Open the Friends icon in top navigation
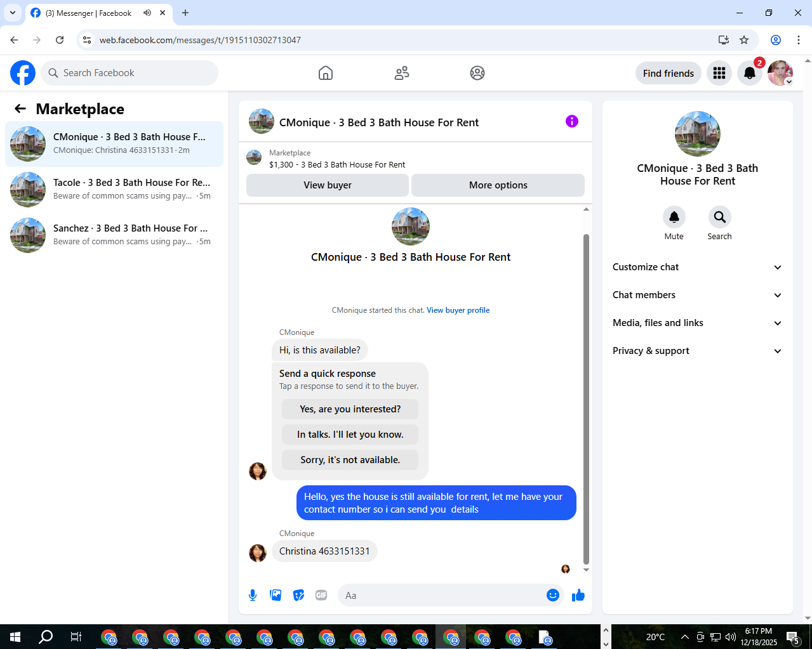Screen dimensions: 812x649 point(402,73)
